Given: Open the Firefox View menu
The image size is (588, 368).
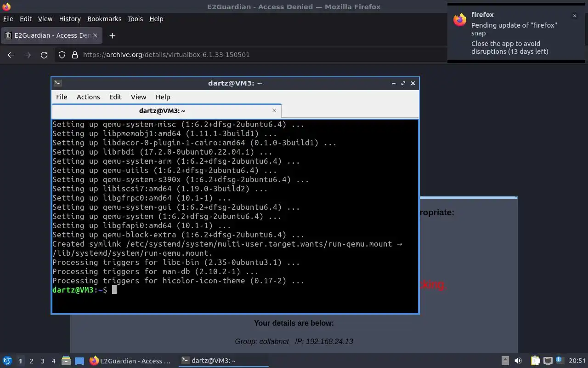Looking at the screenshot, I should [45, 19].
